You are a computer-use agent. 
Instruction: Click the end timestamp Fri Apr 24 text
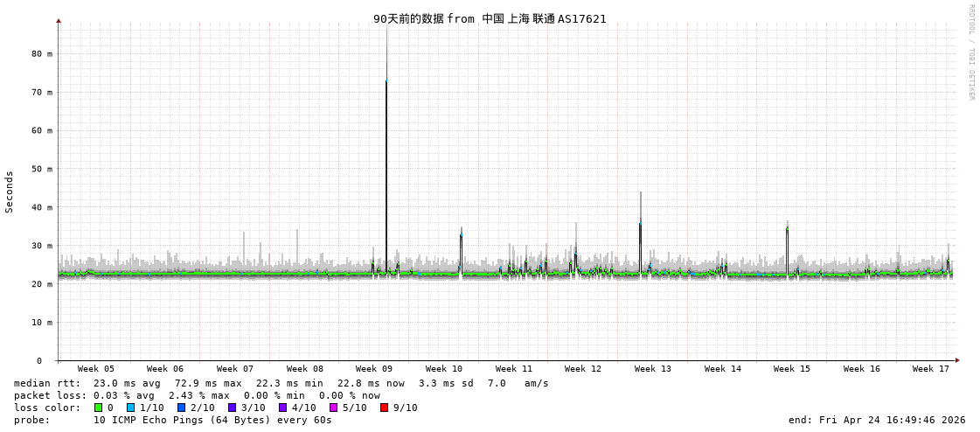pos(877,420)
